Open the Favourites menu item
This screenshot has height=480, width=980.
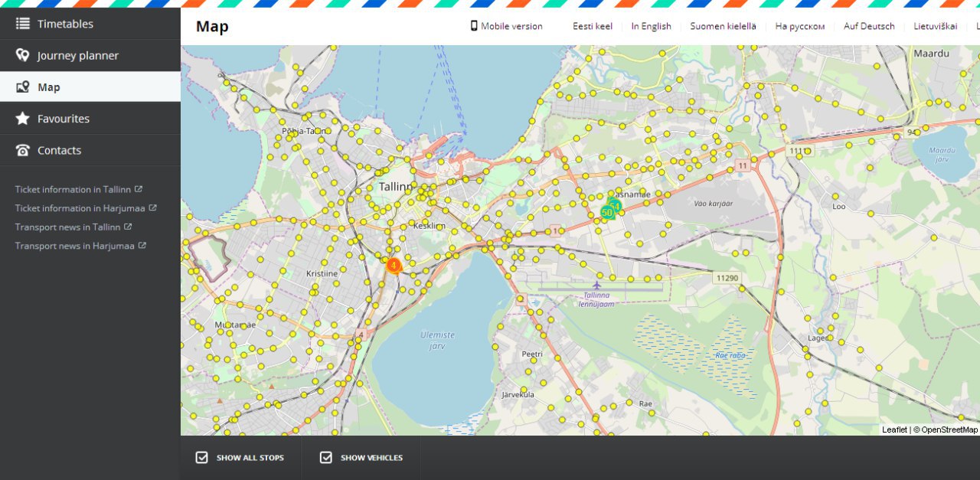click(x=90, y=119)
